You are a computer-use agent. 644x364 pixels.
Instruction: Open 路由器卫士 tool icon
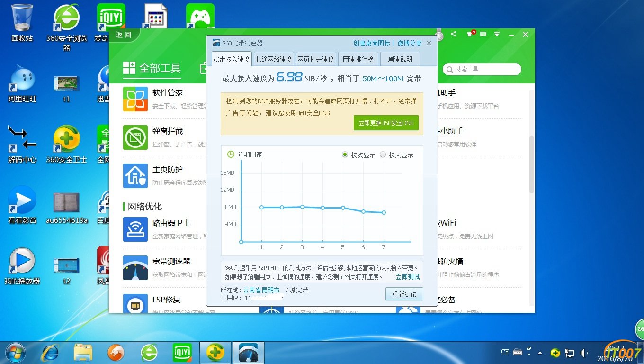tap(135, 229)
